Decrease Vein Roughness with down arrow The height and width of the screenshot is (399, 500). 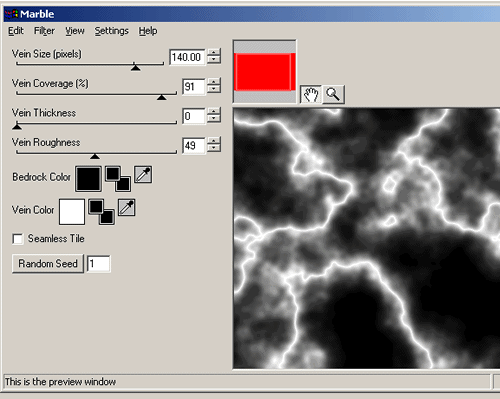[214, 149]
